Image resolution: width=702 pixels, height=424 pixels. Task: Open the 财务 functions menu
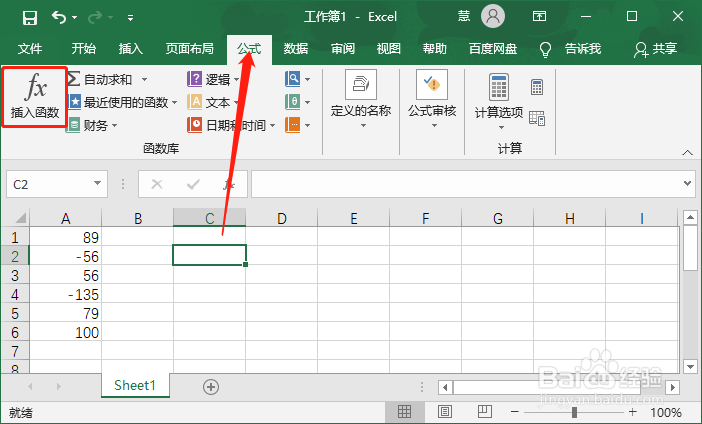point(93,125)
